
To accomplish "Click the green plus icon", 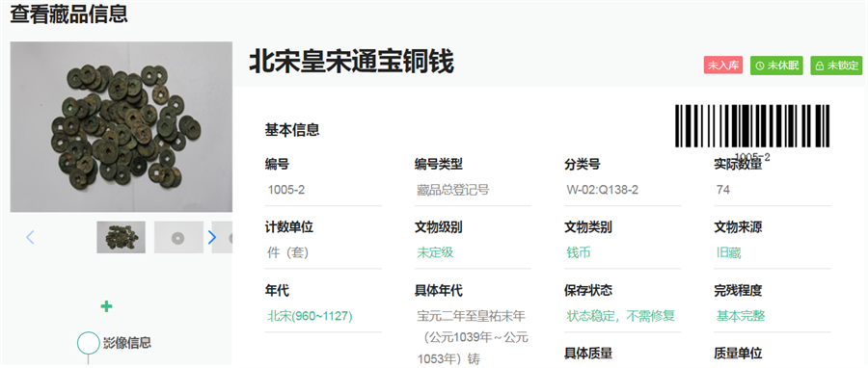I will 106,306.
